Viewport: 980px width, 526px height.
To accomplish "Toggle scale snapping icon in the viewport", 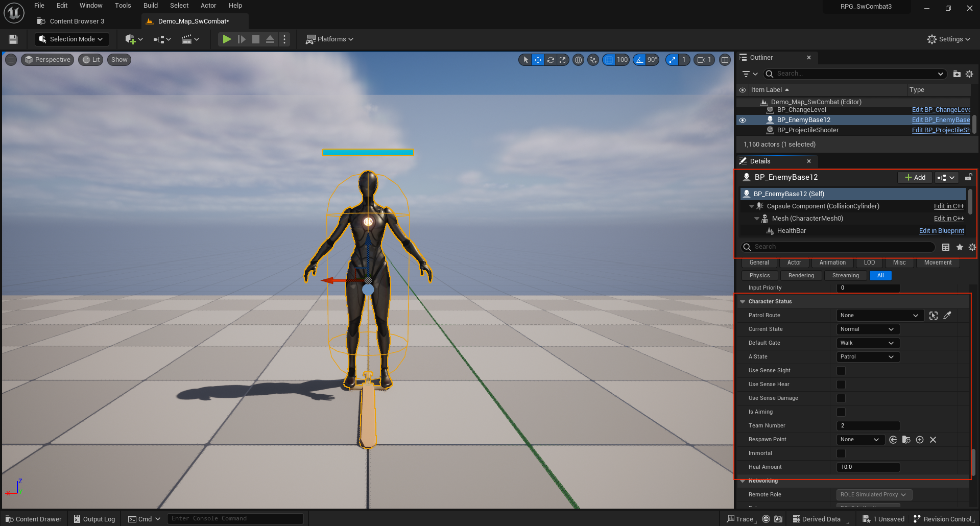I will tap(672, 60).
